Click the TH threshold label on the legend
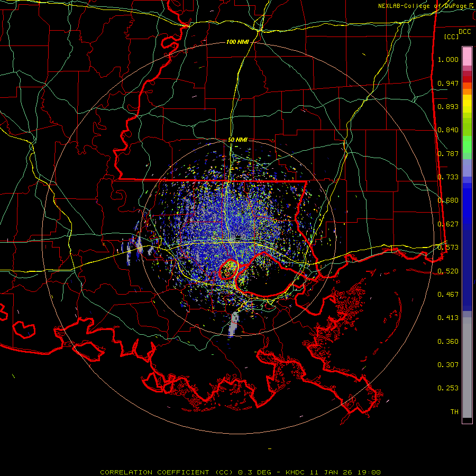The image size is (476, 476). coord(454,412)
